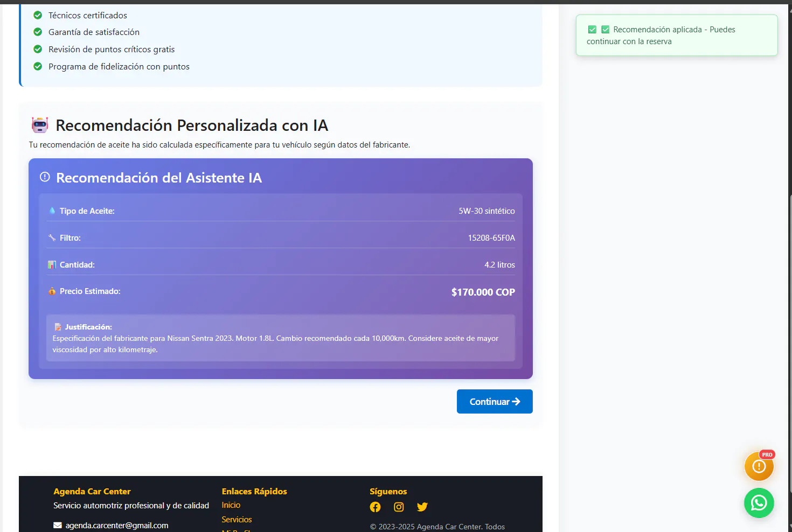Select the $170.000 COP price
Image resolution: width=792 pixels, height=532 pixels.
coord(483,292)
